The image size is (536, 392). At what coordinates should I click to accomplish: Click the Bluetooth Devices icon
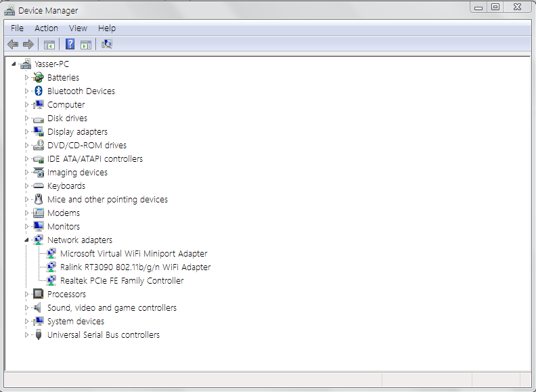coord(39,91)
